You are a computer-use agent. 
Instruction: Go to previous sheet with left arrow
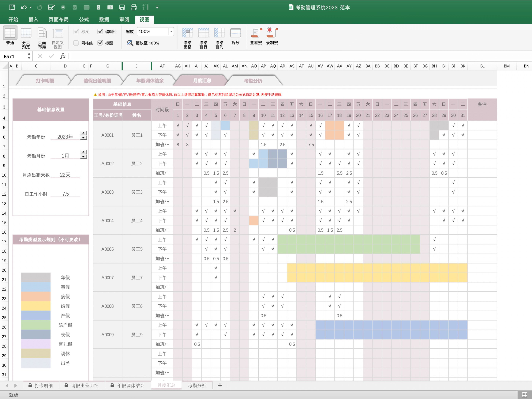(x=7, y=386)
